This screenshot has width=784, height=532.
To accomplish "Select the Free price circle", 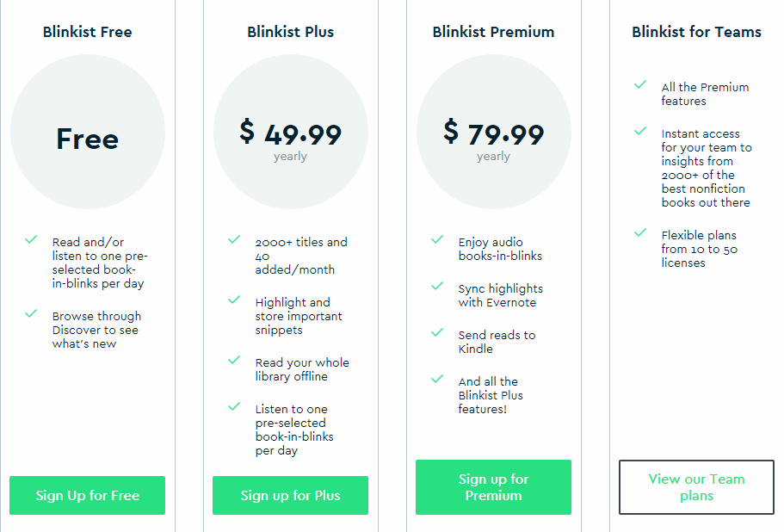I will coord(88,132).
